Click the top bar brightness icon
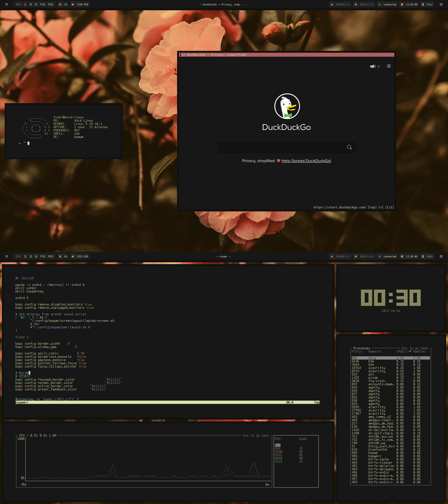This screenshot has height=504, width=448. [356, 4]
